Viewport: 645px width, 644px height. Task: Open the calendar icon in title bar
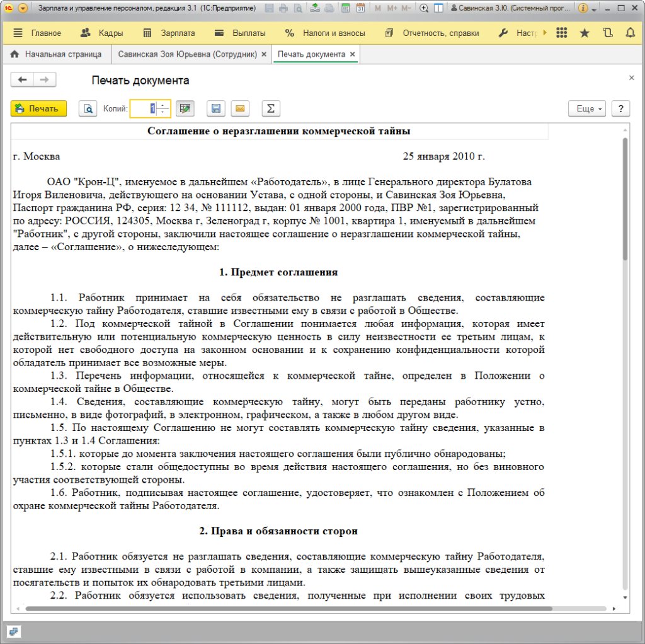tap(360, 8)
